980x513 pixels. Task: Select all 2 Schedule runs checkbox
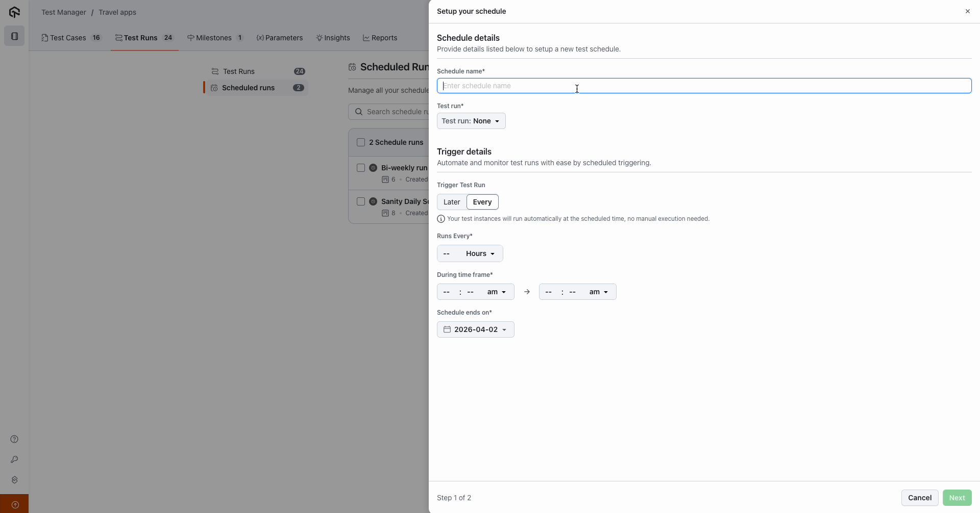click(361, 142)
